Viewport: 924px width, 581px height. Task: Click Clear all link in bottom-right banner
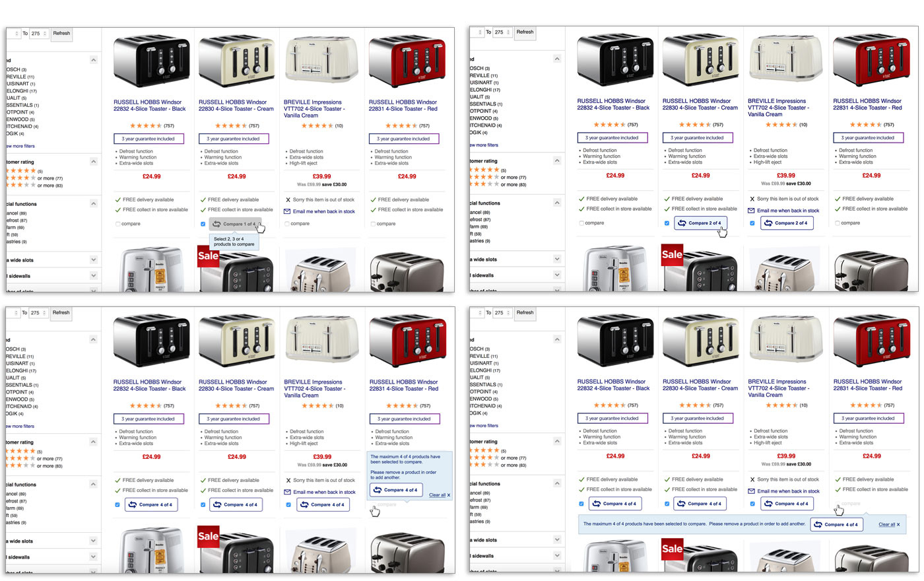pyautogui.click(x=886, y=525)
